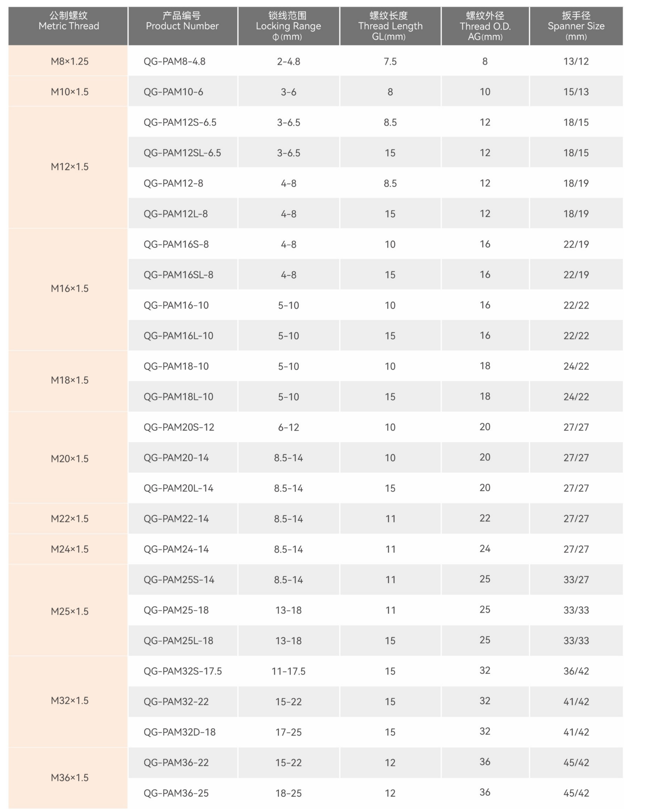The height and width of the screenshot is (812, 647).
Task: Select product number QG-PAM12SL-6.5
Action: [x=182, y=153]
